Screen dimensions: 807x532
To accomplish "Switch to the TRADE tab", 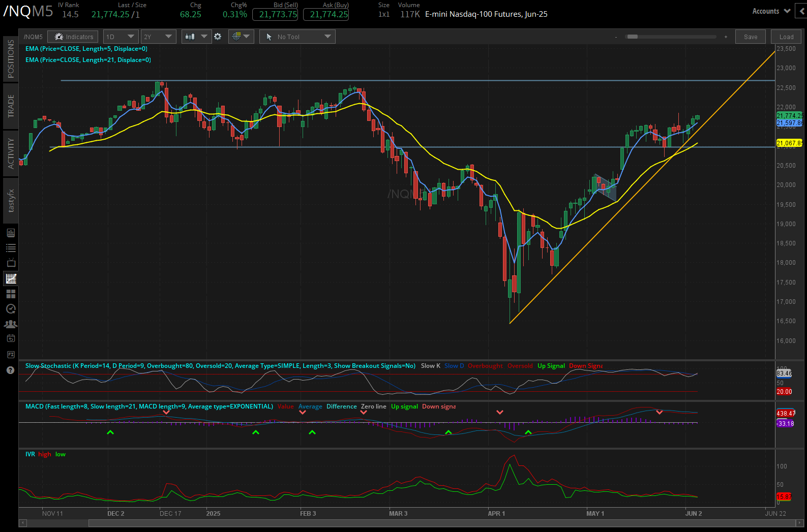I will (11, 106).
